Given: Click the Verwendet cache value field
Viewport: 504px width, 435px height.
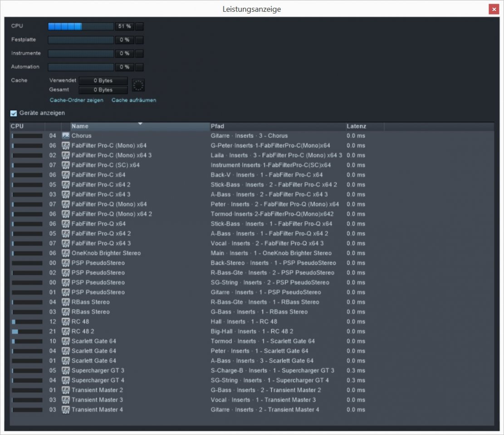Looking at the screenshot, I should [103, 81].
